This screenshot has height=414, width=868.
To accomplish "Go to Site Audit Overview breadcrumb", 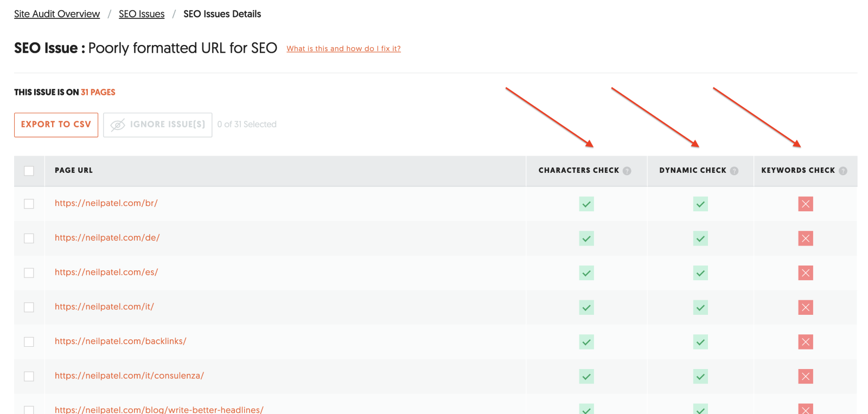I will point(57,14).
